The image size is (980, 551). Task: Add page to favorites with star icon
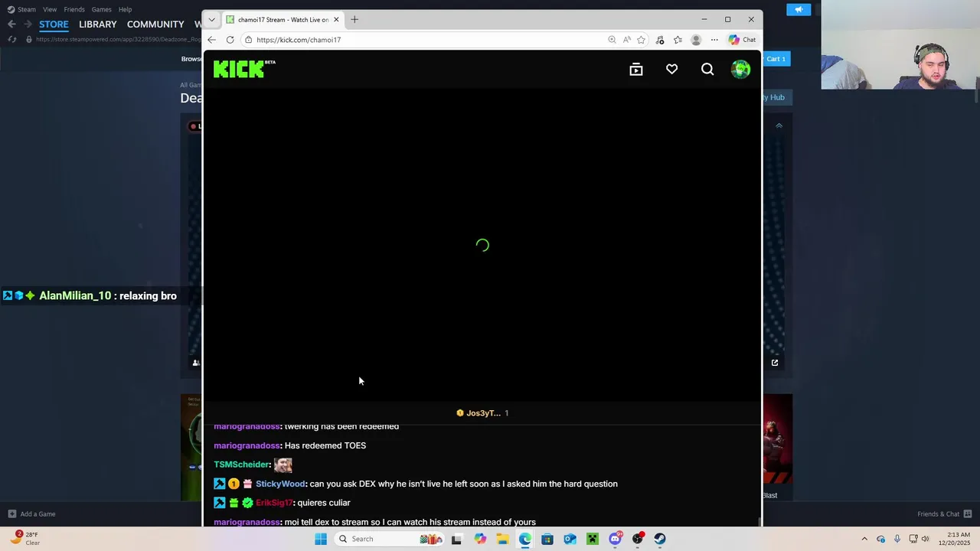tap(641, 40)
